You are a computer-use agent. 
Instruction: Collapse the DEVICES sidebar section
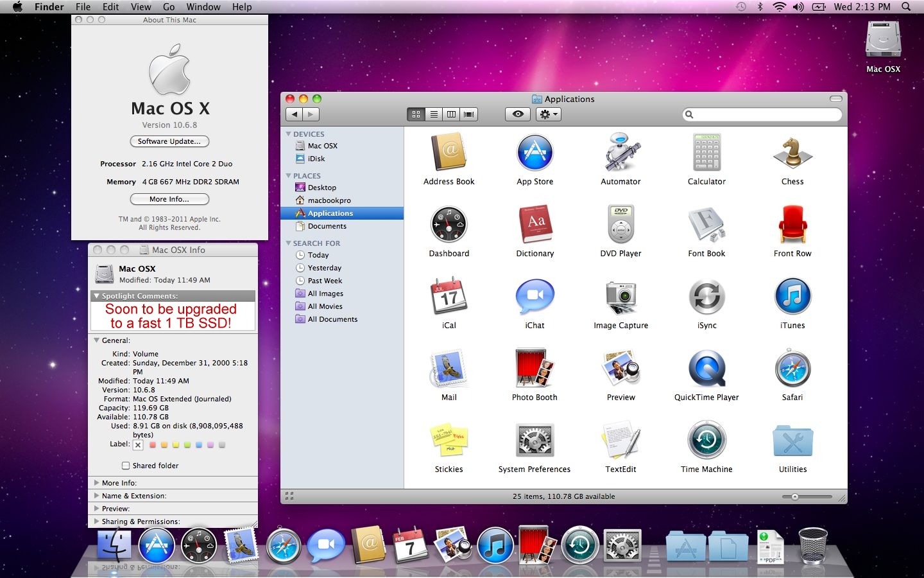[x=288, y=134]
